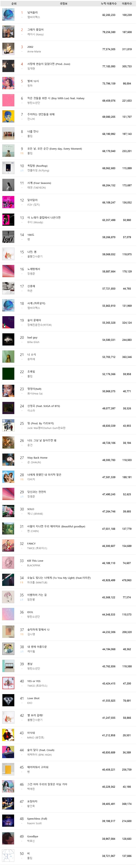Open the song title 그때가 좋았어
The height and width of the screenshot is (868, 137).
(35, 30)
